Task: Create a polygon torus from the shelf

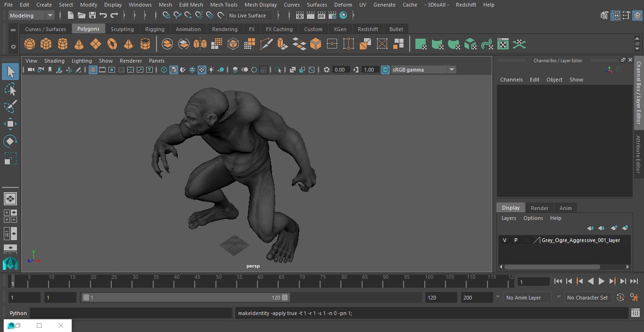Action: [112, 44]
